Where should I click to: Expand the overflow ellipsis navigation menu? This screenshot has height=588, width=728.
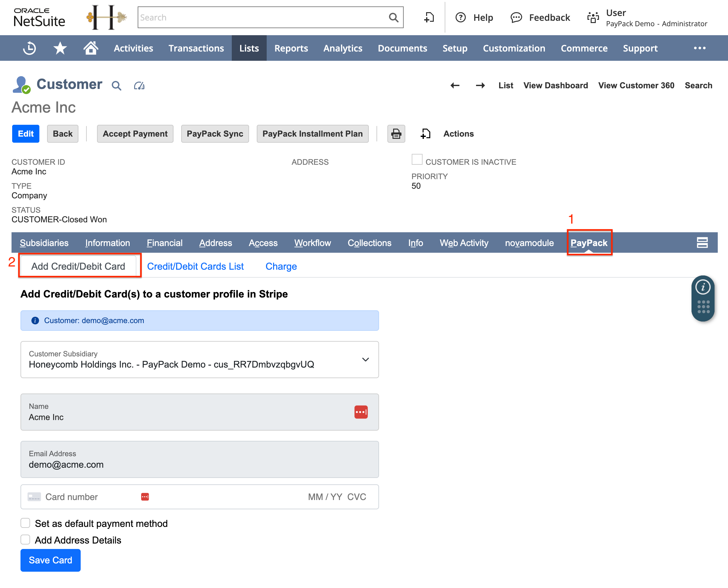(699, 48)
